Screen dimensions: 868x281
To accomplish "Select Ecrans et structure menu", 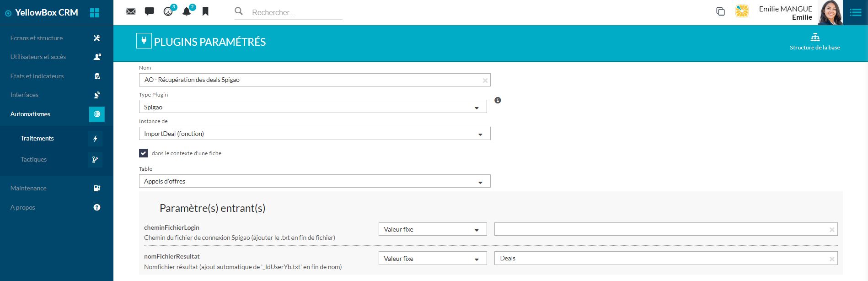I will pyautogui.click(x=37, y=38).
